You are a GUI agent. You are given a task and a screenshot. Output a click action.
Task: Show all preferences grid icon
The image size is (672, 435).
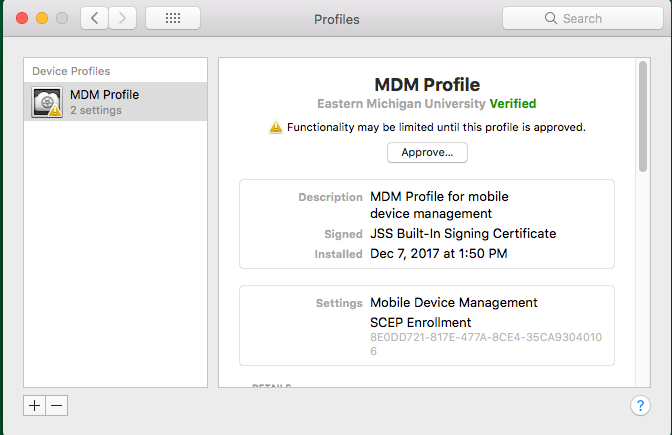[173, 18]
